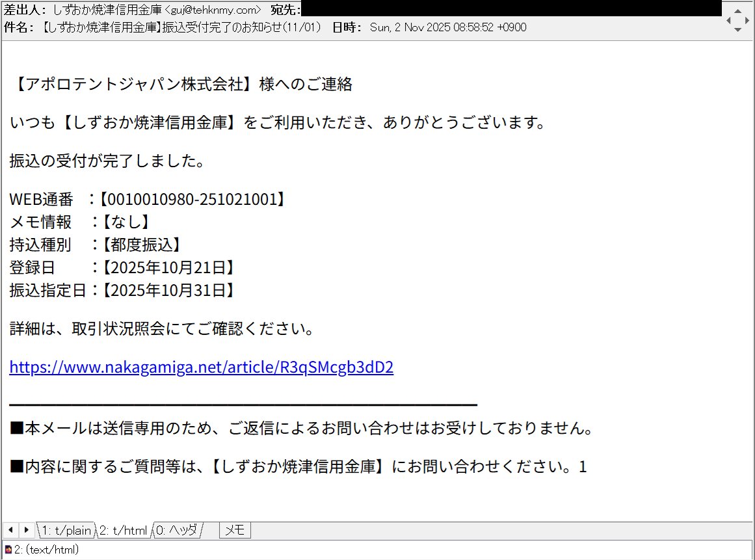Click the 宛先 recipient field
Viewport: 755px width, 560px height.
click(511, 8)
